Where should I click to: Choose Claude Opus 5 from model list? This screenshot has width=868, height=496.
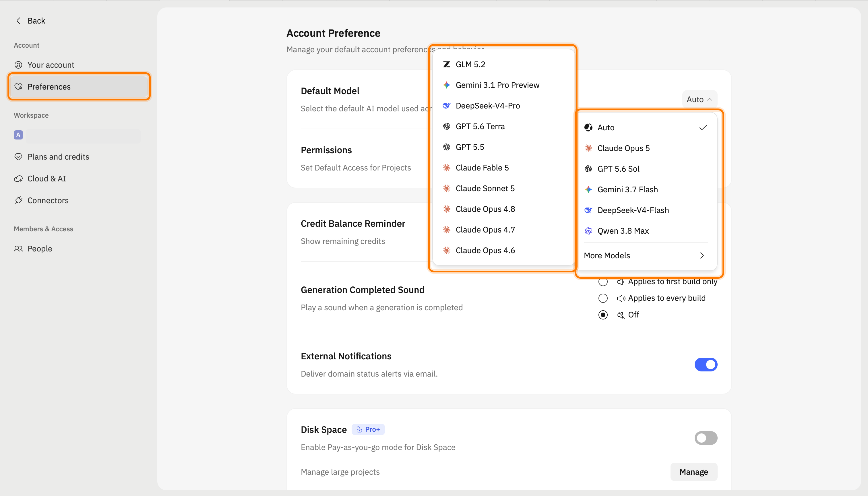646,148
